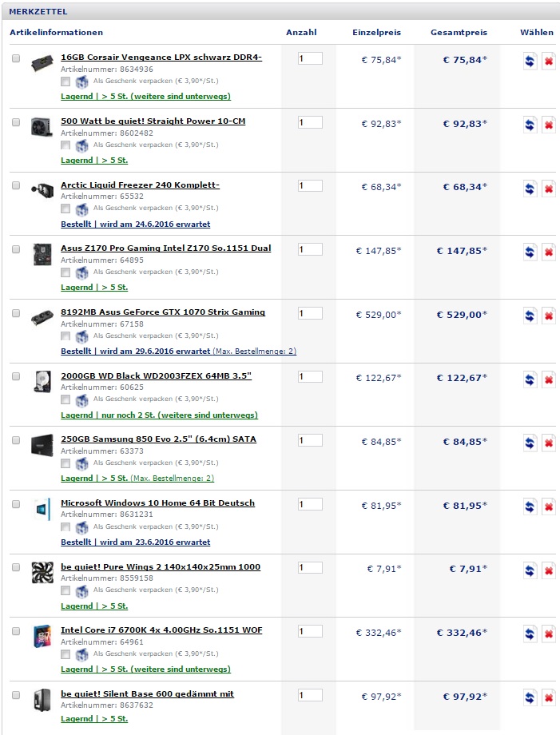Click refresh icon for WD Black 2000GB

(x=530, y=379)
